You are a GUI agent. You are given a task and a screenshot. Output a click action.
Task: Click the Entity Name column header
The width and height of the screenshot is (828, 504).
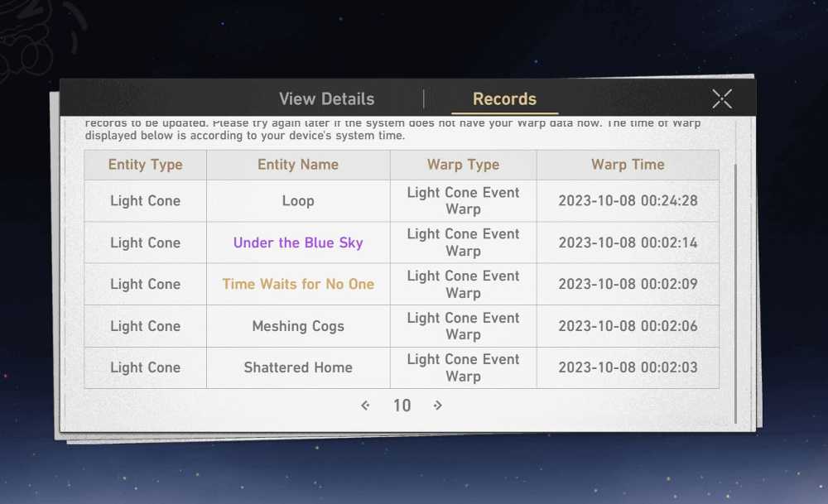pos(298,165)
